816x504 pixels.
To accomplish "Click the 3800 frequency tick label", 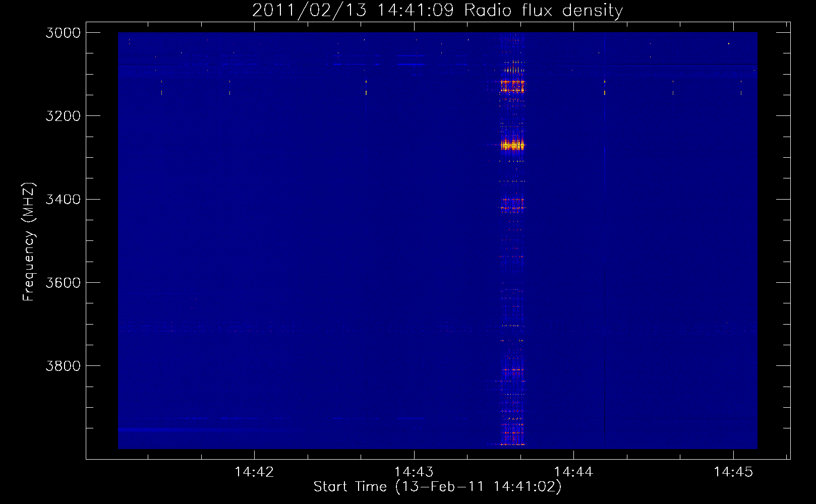I will coord(63,366).
